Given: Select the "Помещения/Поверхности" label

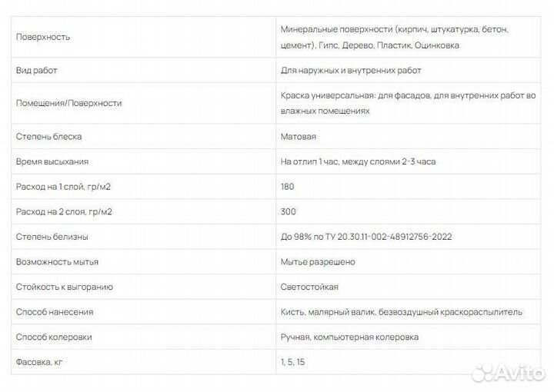Looking at the screenshot, I should [69, 103].
